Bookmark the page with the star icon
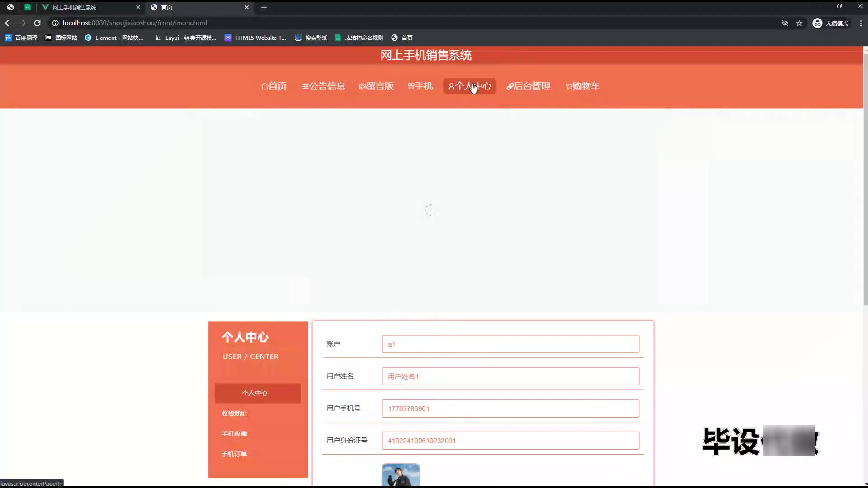The height and width of the screenshot is (488, 868). point(799,23)
